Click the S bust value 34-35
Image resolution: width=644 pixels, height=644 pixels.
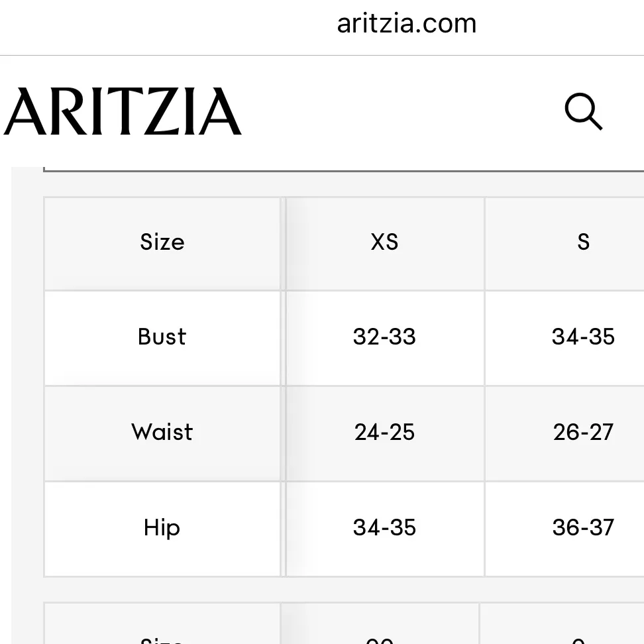pos(583,337)
